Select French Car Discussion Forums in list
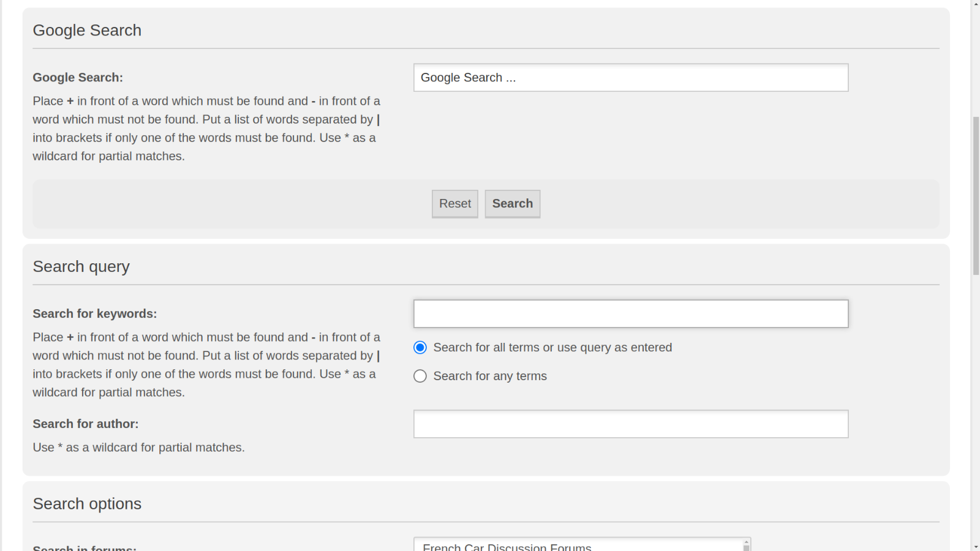 click(x=507, y=547)
